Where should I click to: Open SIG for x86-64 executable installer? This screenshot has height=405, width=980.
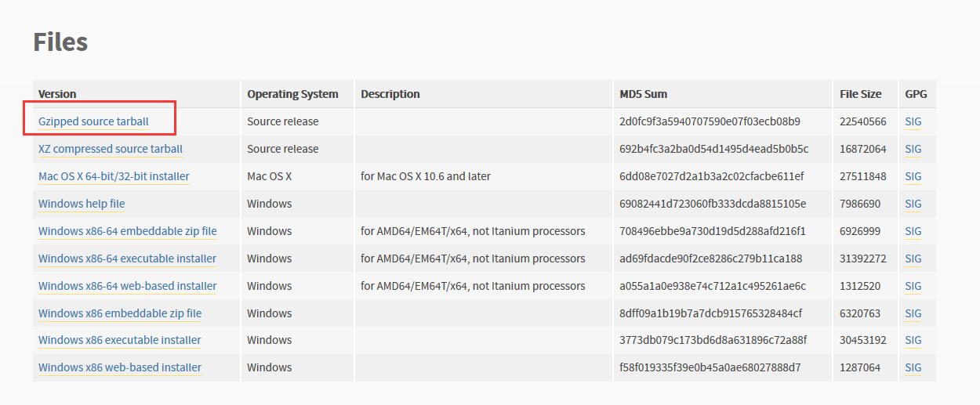click(x=913, y=259)
